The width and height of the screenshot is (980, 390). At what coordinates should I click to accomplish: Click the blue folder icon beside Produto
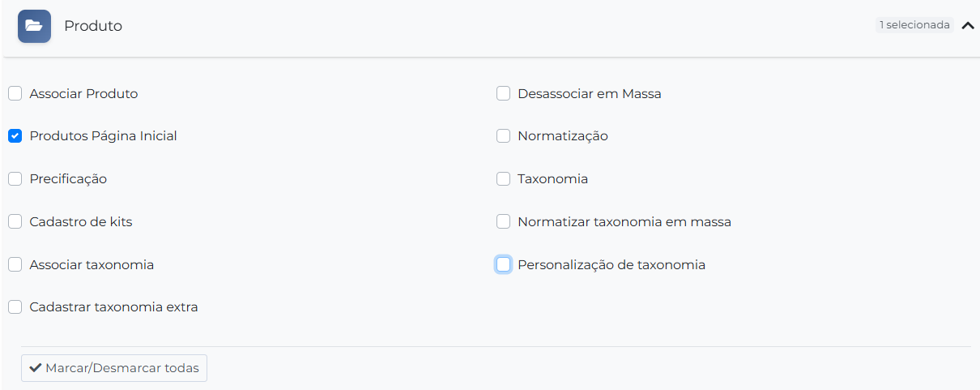[34, 26]
